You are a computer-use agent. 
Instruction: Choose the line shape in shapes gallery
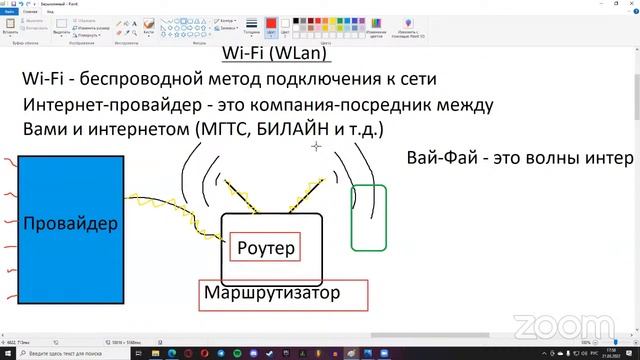tap(163, 21)
